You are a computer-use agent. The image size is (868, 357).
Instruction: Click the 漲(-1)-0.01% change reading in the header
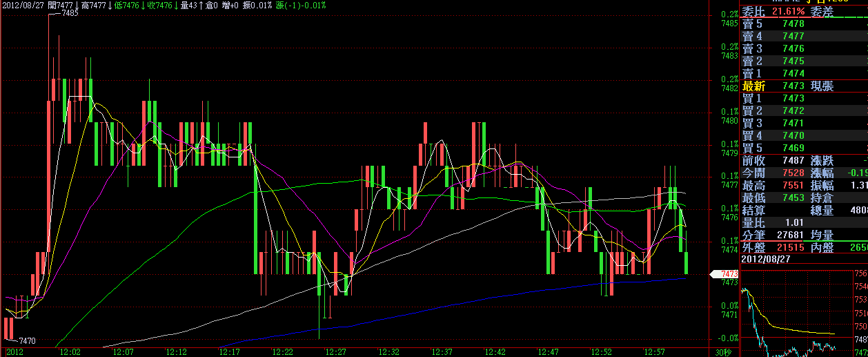tap(301, 5)
